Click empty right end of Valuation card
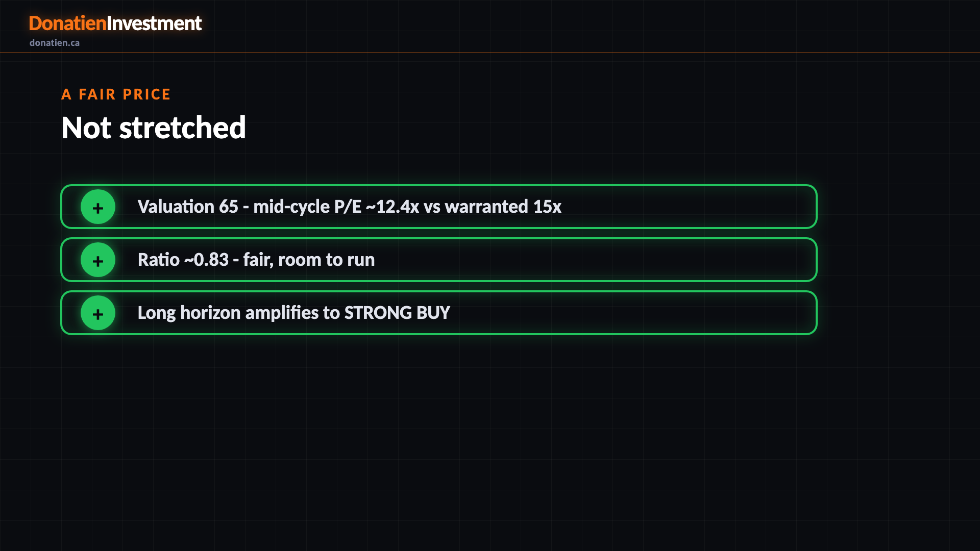 (x=689, y=207)
